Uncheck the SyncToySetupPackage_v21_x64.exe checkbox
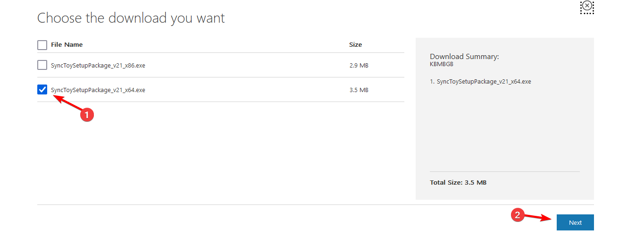Screen dimensions: 644x238 tap(42, 90)
